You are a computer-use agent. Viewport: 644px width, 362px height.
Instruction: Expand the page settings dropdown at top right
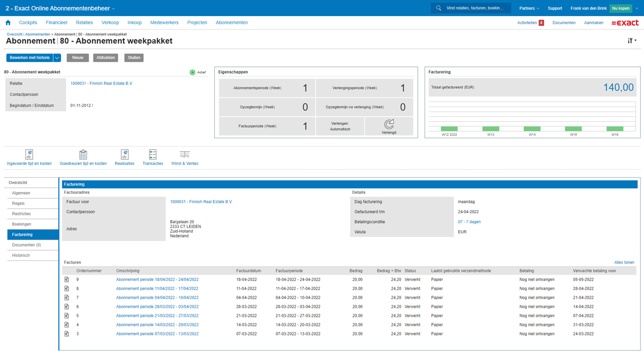click(632, 41)
